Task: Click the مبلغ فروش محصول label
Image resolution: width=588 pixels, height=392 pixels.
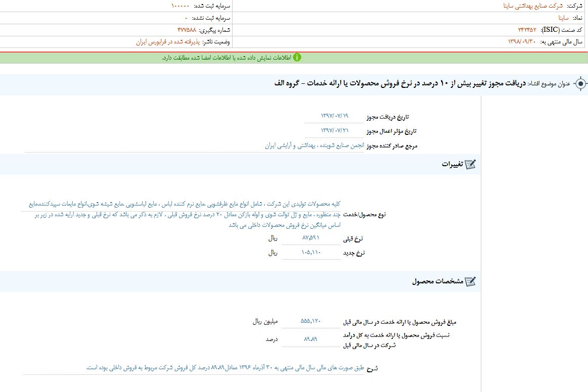Action: click(x=399, y=322)
